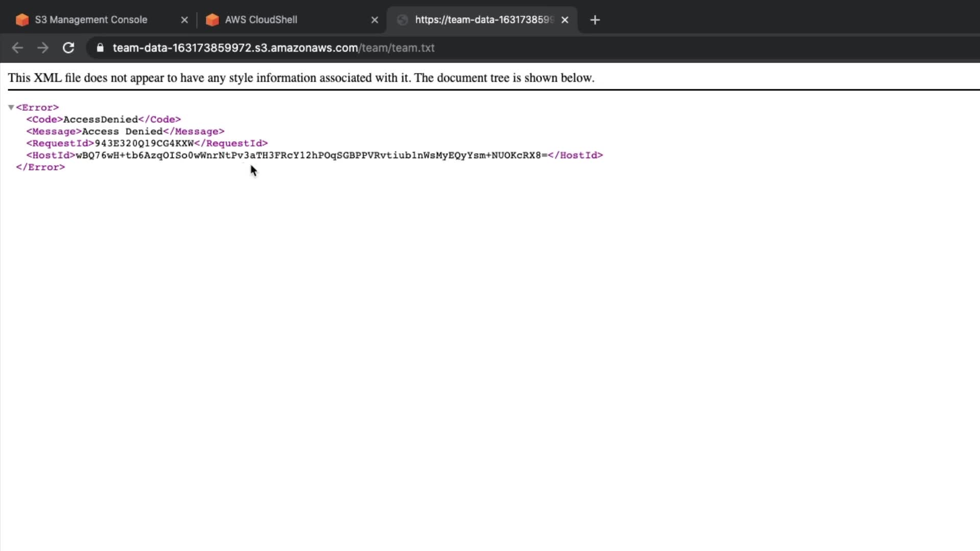Switch to AWS CloudShell tab
The image size is (980, 551).
pyautogui.click(x=261, y=20)
